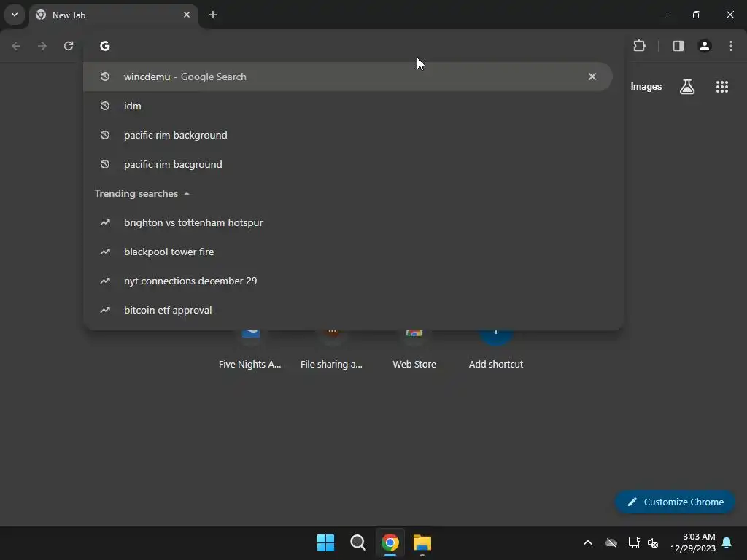Open Search Labs flask icon

click(x=687, y=87)
